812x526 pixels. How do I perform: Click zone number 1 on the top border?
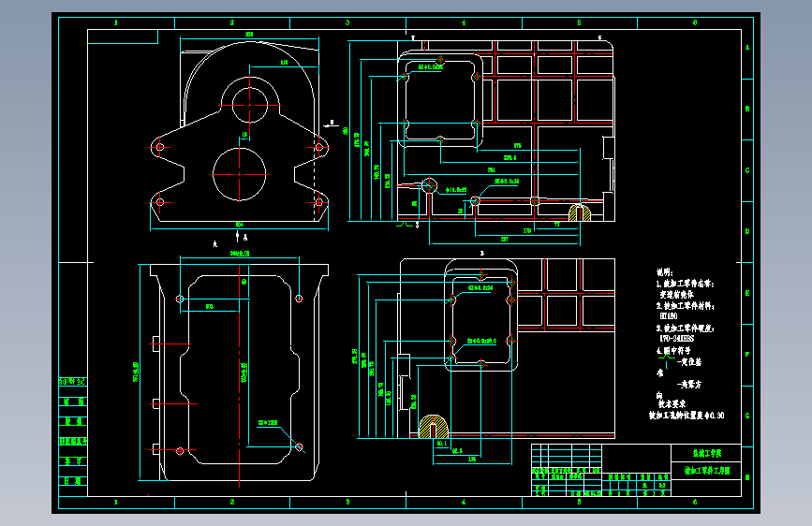click(115, 22)
